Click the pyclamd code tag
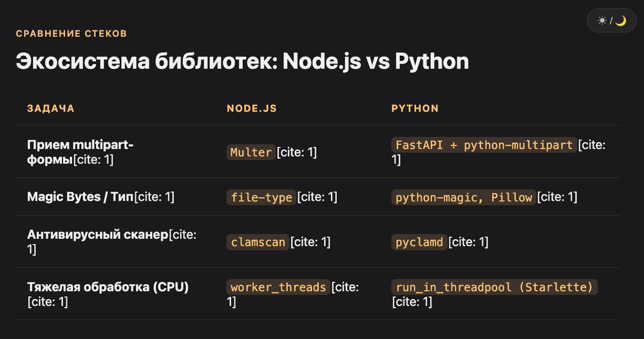644x339 pixels. pyautogui.click(x=419, y=242)
